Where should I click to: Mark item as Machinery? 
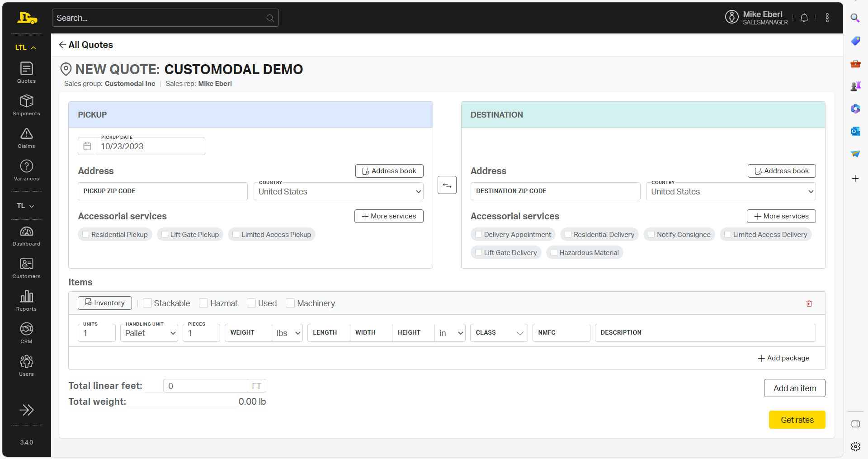(x=290, y=303)
